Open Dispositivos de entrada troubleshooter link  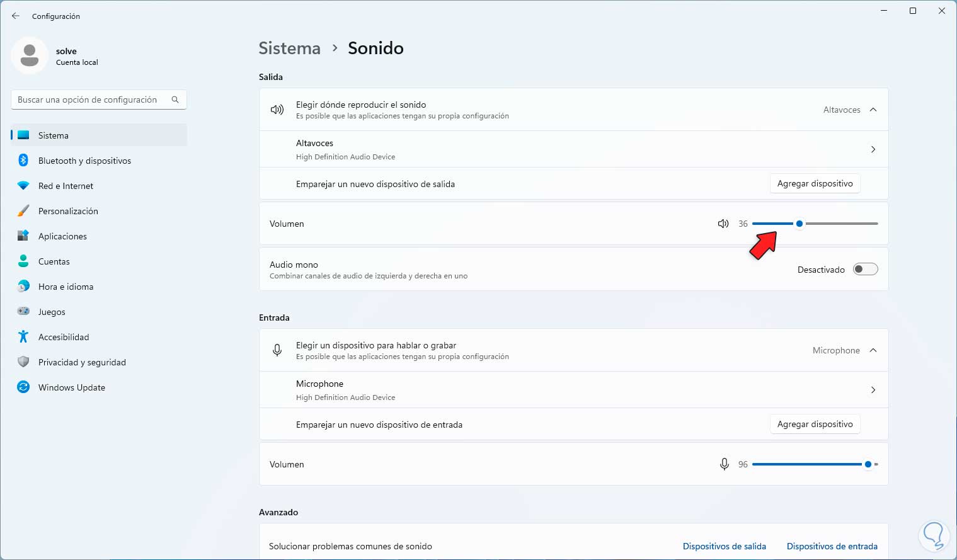point(832,546)
